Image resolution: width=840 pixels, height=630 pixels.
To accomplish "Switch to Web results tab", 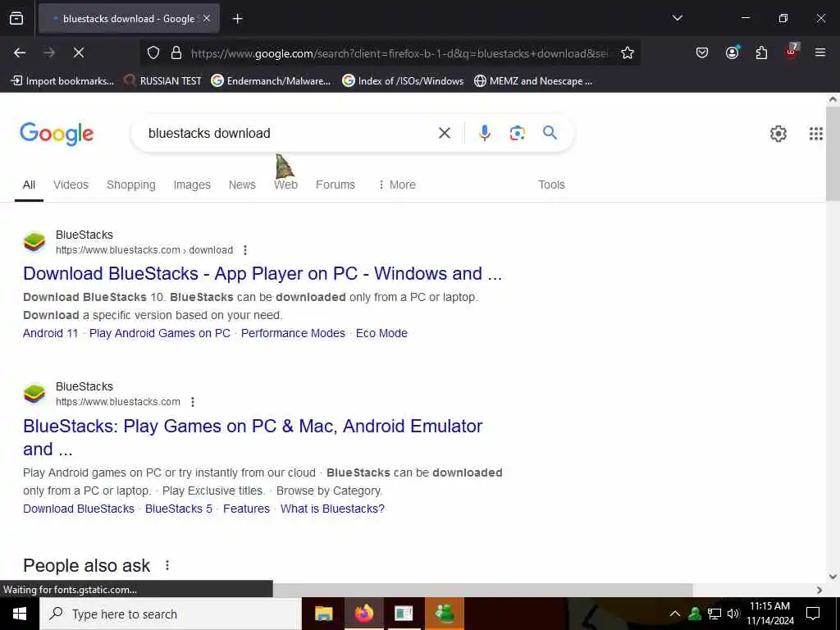I will [x=285, y=185].
